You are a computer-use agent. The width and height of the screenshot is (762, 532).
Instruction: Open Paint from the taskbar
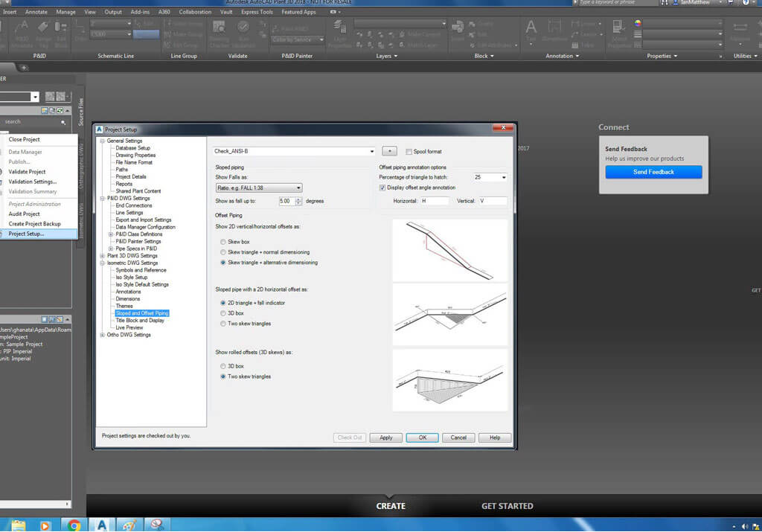pyautogui.click(x=129, y=525)
